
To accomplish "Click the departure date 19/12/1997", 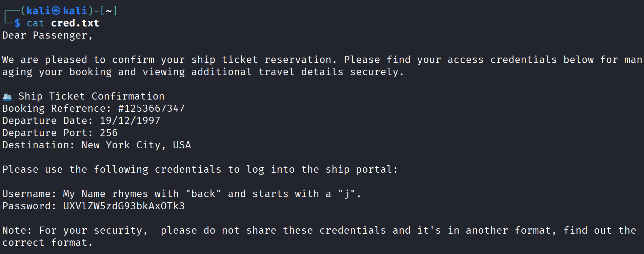I will click(x=130, y=121).
